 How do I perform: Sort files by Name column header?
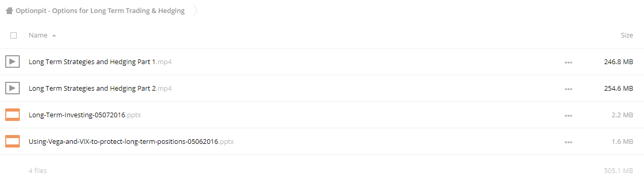(38, 35)
